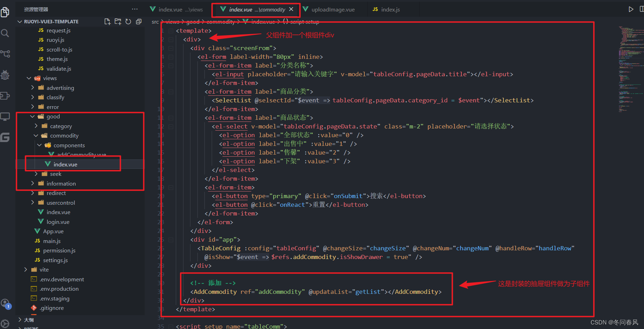Click commodity in the breadcrumb path
This screenshot has width=644, height=329.
220,22
